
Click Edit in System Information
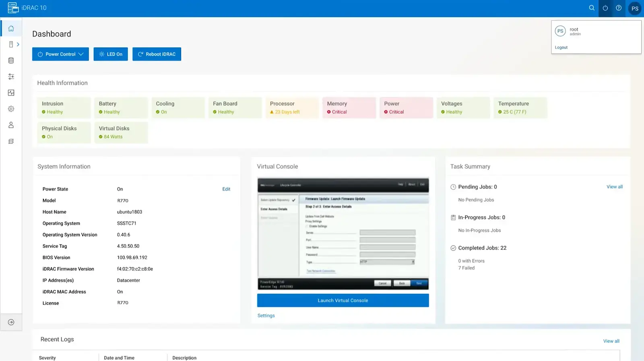226,189
